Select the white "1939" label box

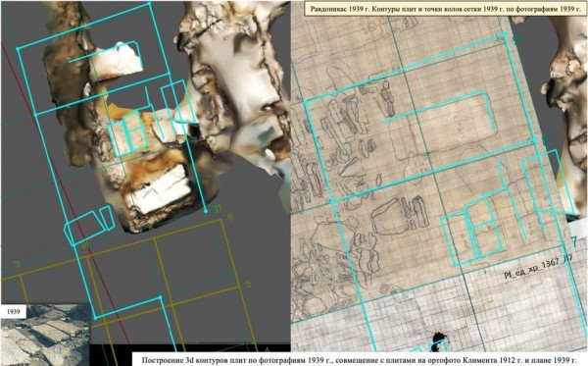13,312
